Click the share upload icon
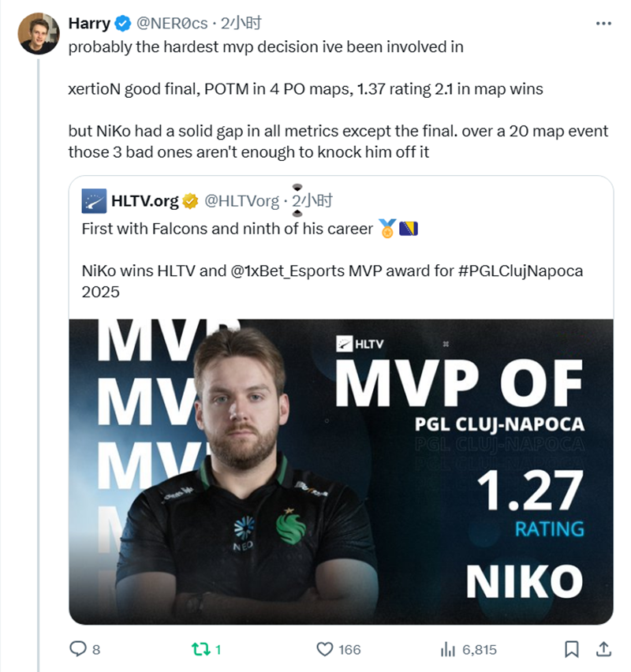Viewport: 631px width, 672px height. pos(603,649)
